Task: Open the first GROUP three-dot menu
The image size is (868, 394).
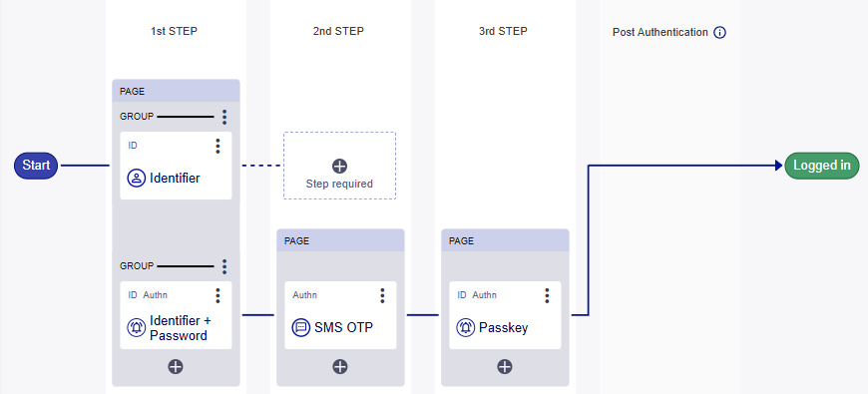Action: 224,117
